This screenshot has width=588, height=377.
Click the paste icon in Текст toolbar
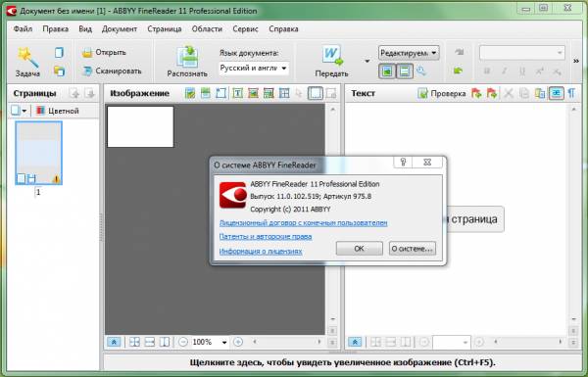[x=540, y=93]
